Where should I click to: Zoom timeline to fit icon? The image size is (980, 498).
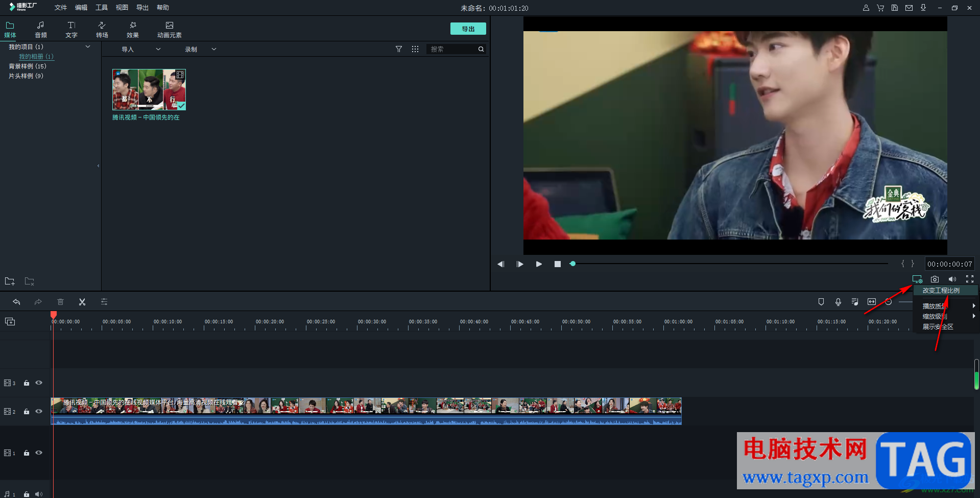872,302
